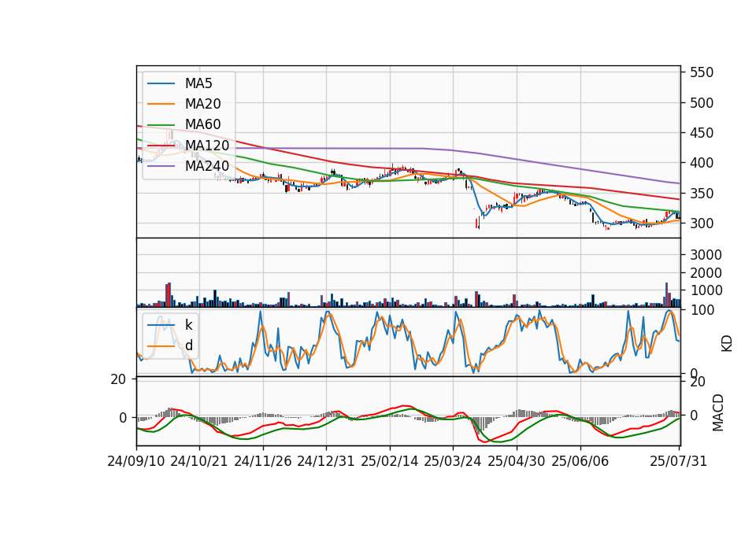This screenshot has width=756, height=543.
Task: Click the KD axis title
Action: [x=726, y=343]
